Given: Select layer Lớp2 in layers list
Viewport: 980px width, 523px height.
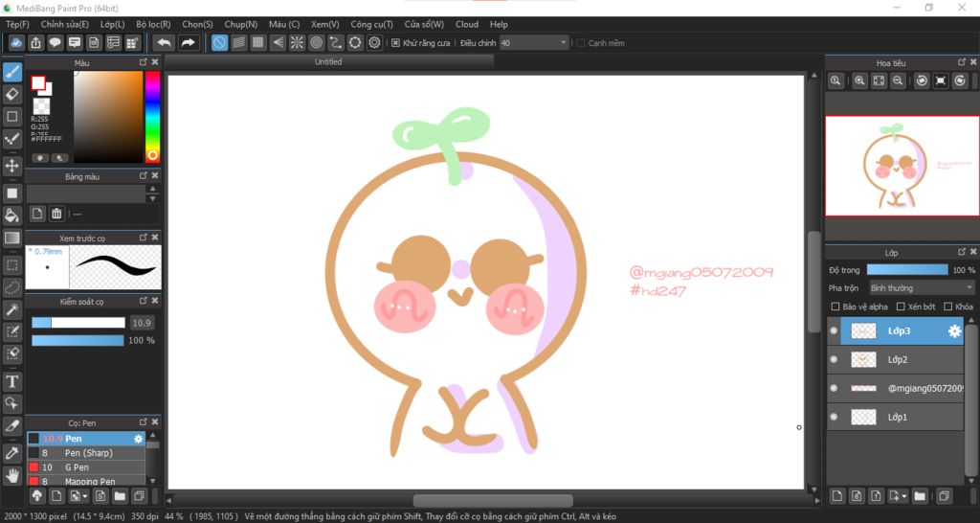Looking at the screenshot, I should (x=902, y=360).
